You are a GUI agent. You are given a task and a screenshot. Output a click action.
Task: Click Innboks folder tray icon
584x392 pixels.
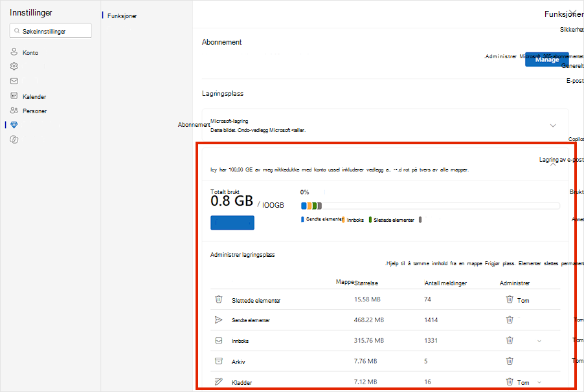(x=219, y=340)
